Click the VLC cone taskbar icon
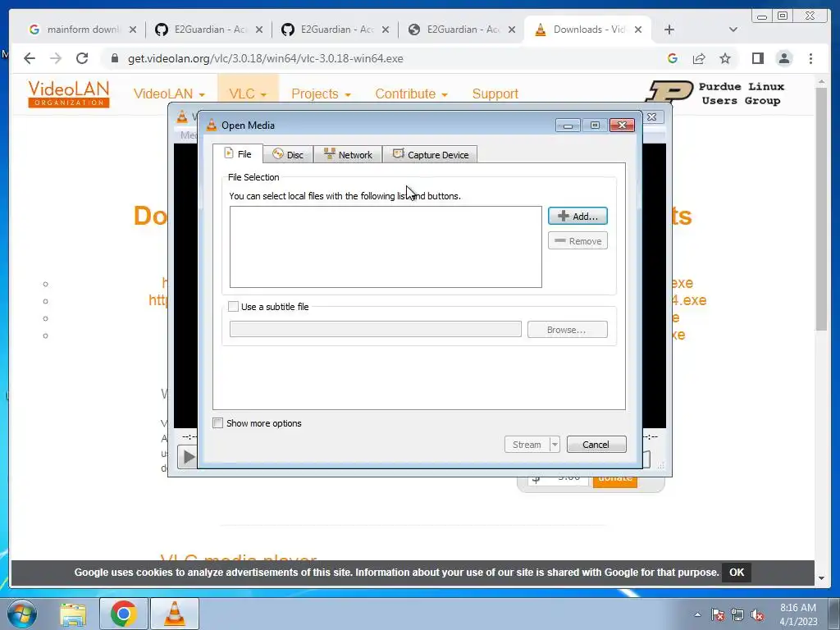 point(175,614)
